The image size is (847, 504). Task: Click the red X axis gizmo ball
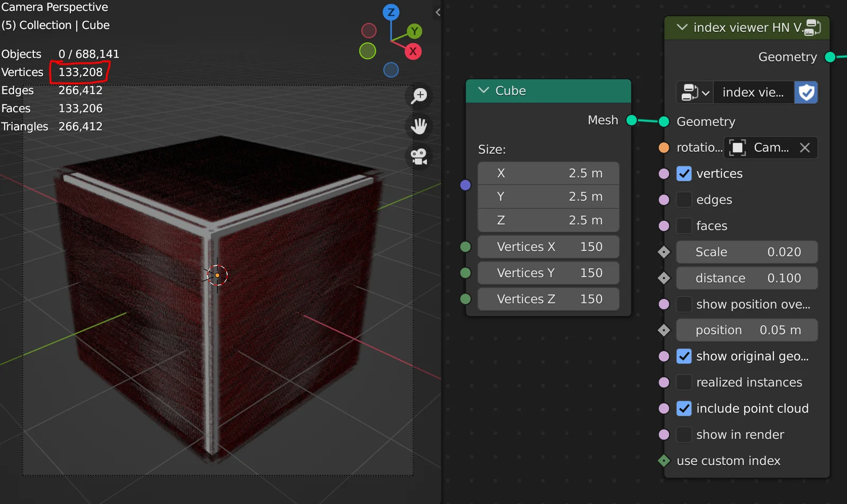click(413, 52)
